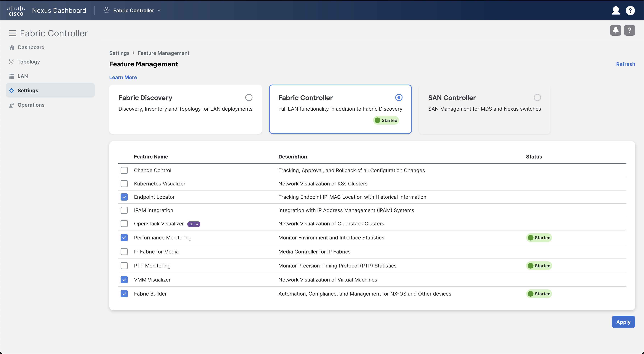The height and width of the screenshot is (354, 644).
Task: Expand the Fabric Controller service dropdown
Action: [x=159, y=10]
